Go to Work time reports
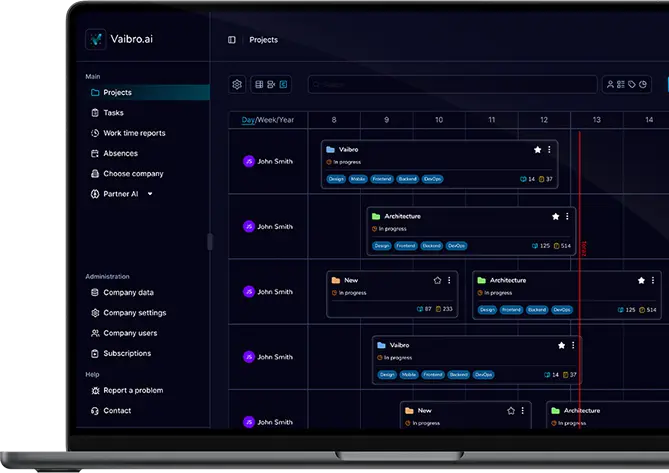Screen dimensions: 669x473 click(x=134, y=133)
